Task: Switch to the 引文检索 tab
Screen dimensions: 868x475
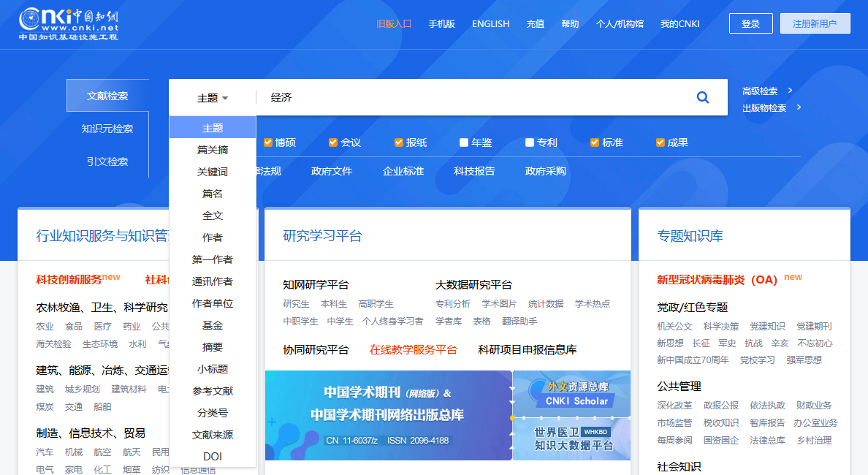Action: click(x=107, y=161)
